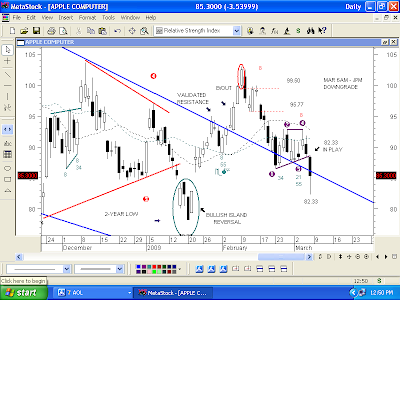Viewport: 400px width, 400px height.
Task: Open the Help menu
Action: click(x=151, y=18)
